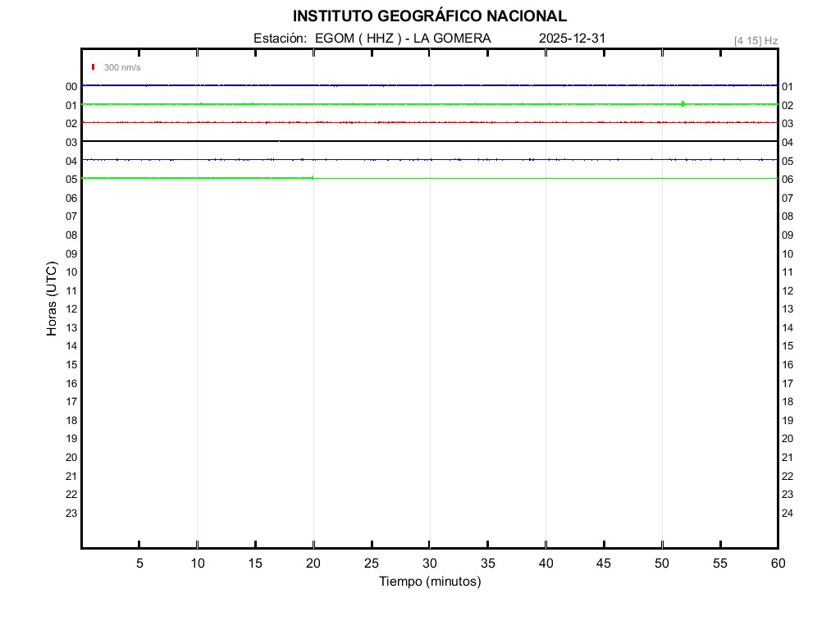The image size is (840, 630).
Task: Click the Horas (UTC) axis label
Action: point(52,299)
